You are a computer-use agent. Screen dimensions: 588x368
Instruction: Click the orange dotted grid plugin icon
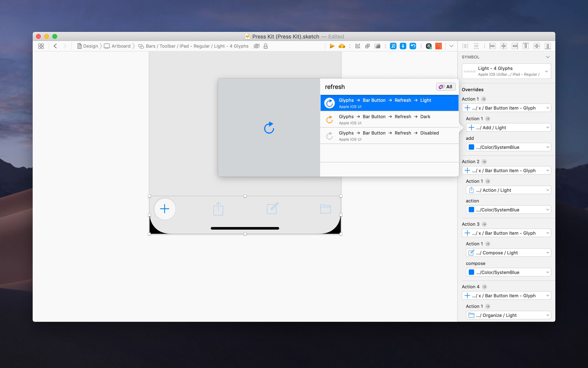tap(439, 46)
